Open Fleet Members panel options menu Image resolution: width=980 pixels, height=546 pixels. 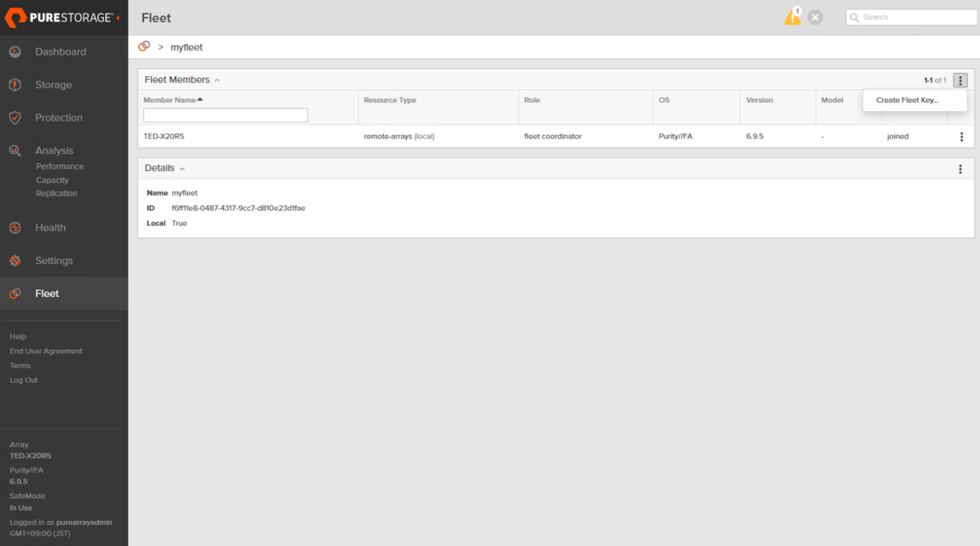(960, 80)
